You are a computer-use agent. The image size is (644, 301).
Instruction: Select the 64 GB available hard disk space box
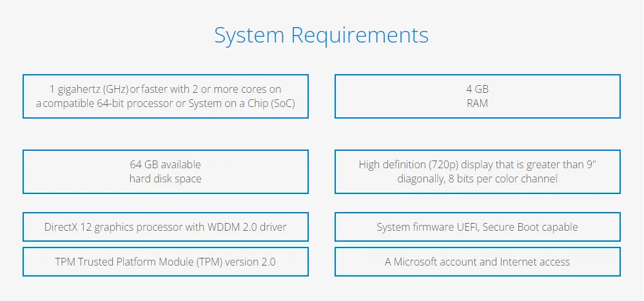166,171
